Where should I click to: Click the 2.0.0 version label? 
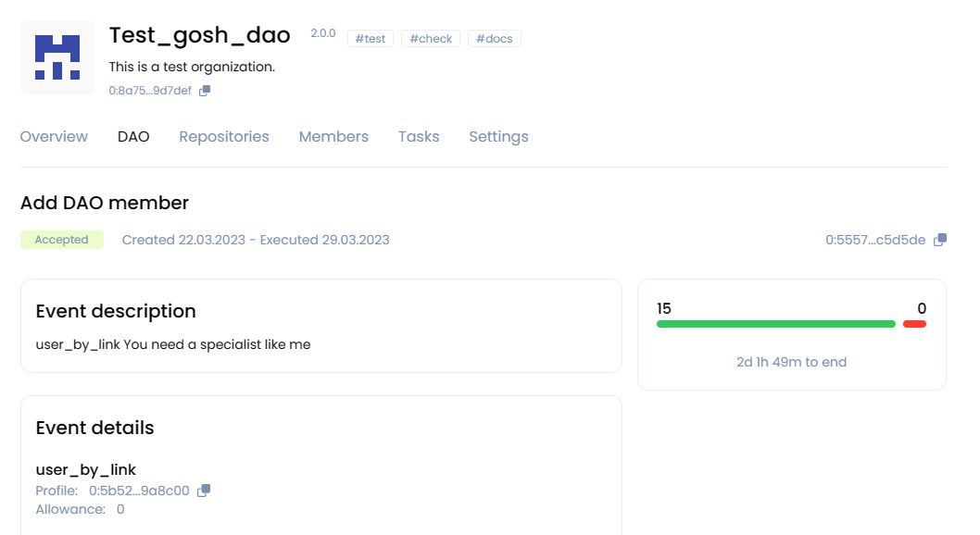[x=323, y=33]
